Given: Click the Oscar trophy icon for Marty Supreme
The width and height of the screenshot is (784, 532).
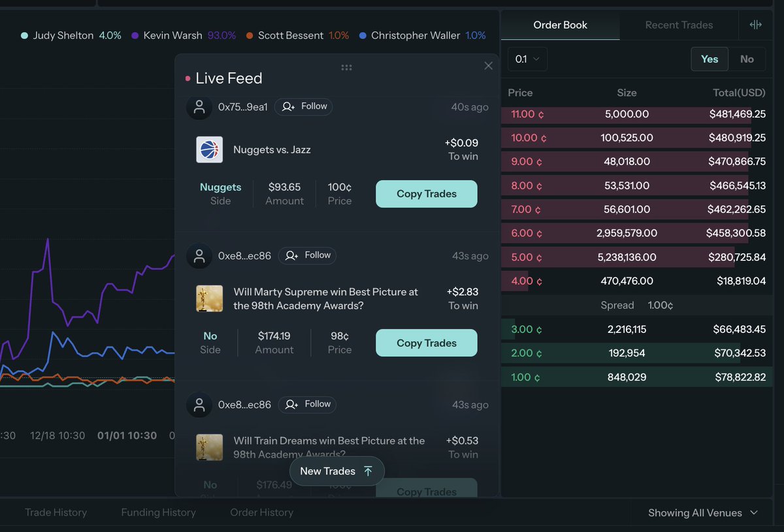Looking at the screenshot, I should pyautogui.click(x=209, y=298).
